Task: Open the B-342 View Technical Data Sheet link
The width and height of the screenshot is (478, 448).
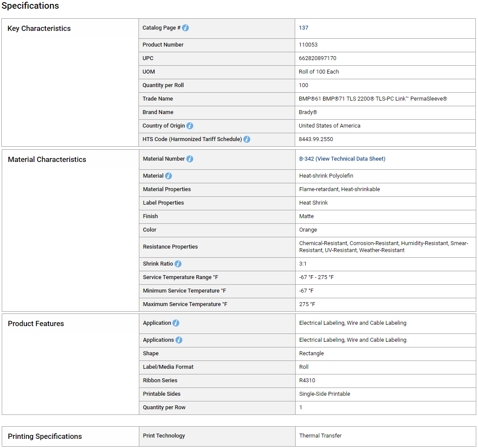Action: (342, 159)
